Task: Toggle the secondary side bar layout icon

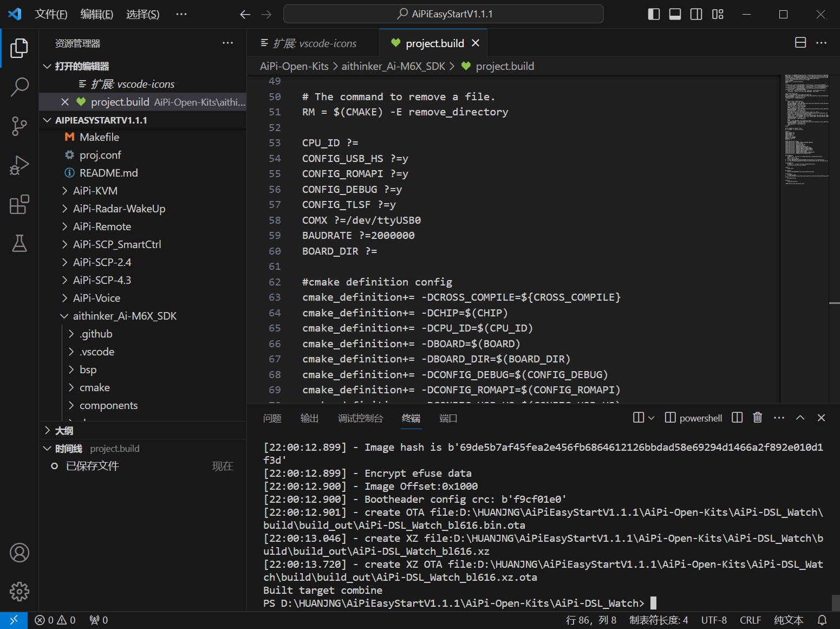Action: tap(696, 14)
